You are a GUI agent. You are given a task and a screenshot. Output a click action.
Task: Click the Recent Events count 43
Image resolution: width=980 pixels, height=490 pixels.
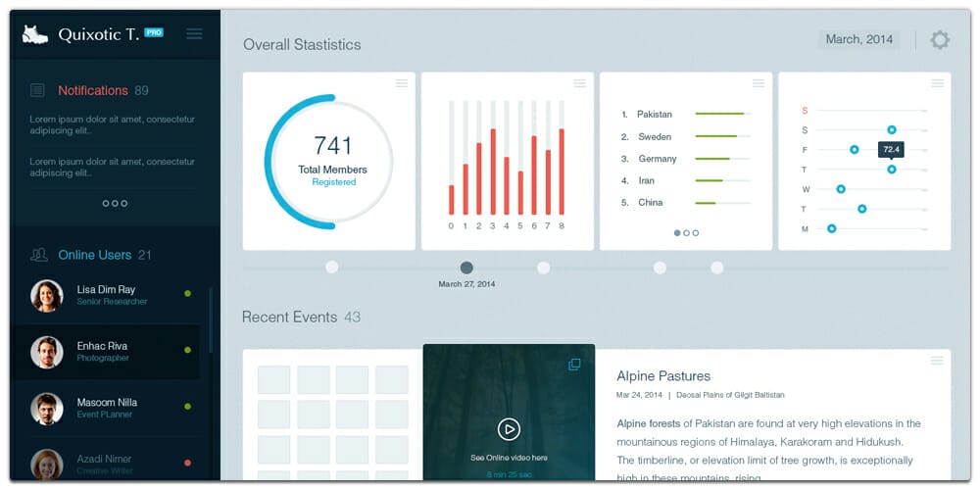click(x=353, y=318)
